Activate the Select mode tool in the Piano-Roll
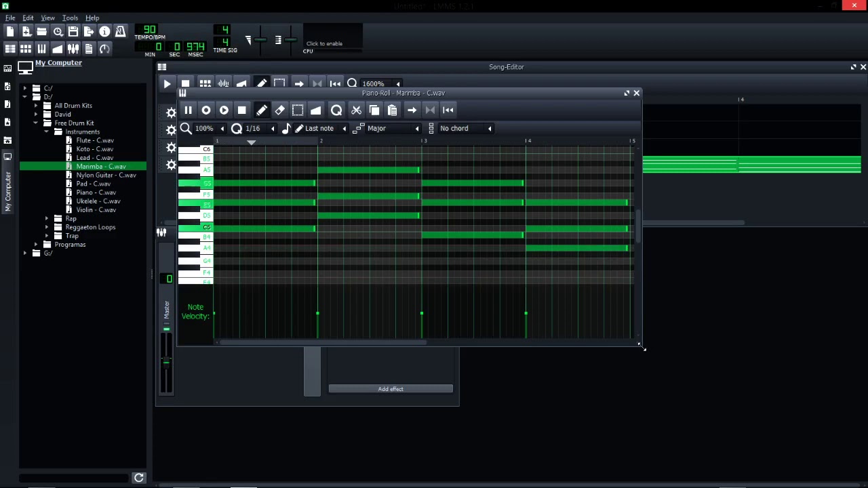 click(x=298, y=110)
